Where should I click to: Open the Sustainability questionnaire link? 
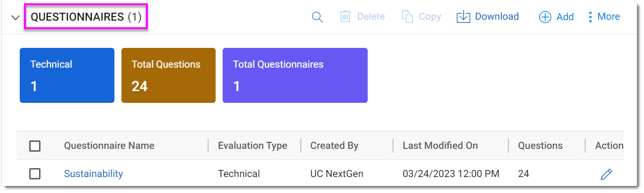(93, 174)
